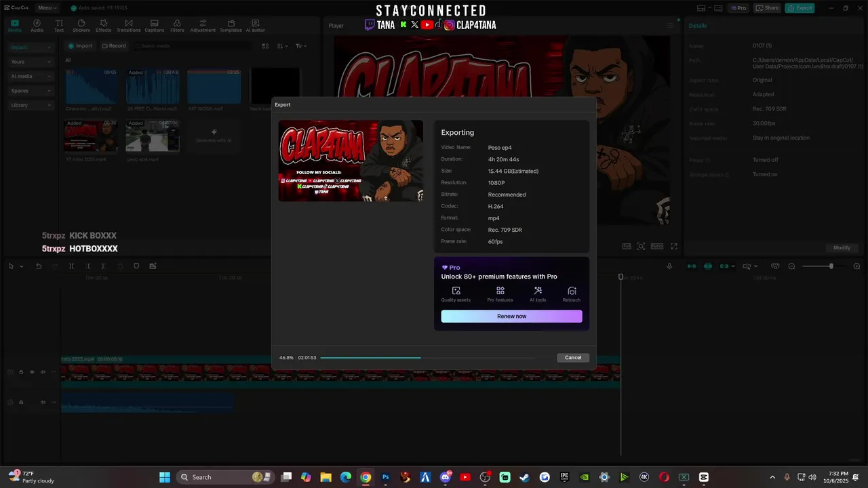Click the Share button at top
Viewport: 868px width, 488px height.
pyautogui.click(x=767, y=8)
